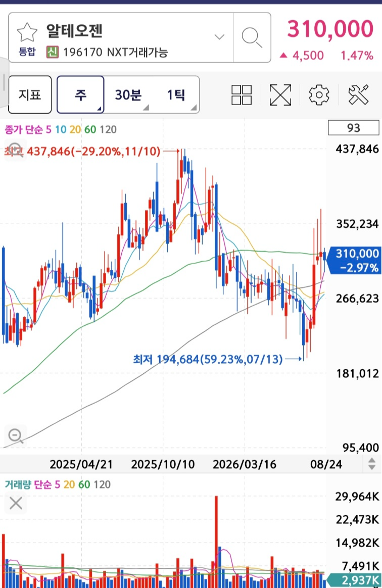The image size is (382, 588).
Task: Zoom in chart with plus magnifier
Action: point(15,150)
